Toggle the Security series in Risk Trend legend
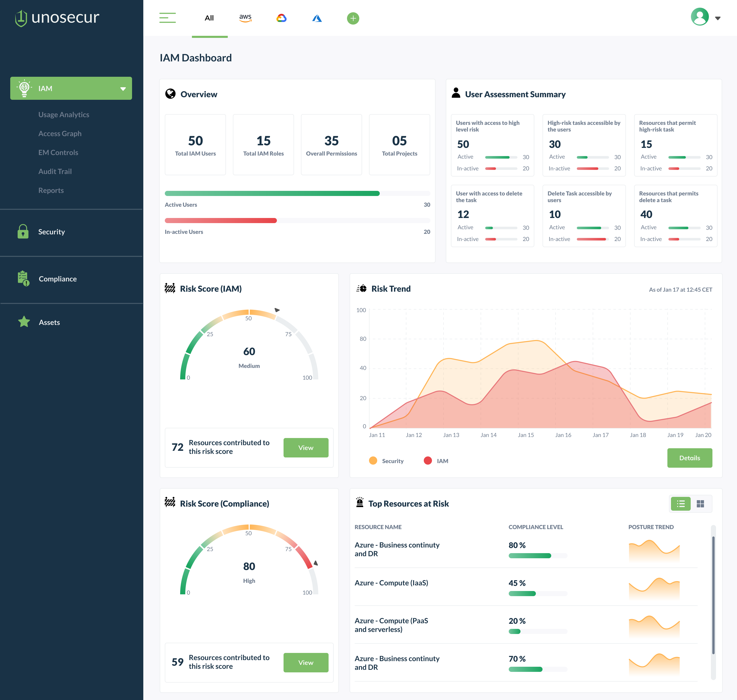Viewport: 737px width, 700px height. [x=387, y=461]
